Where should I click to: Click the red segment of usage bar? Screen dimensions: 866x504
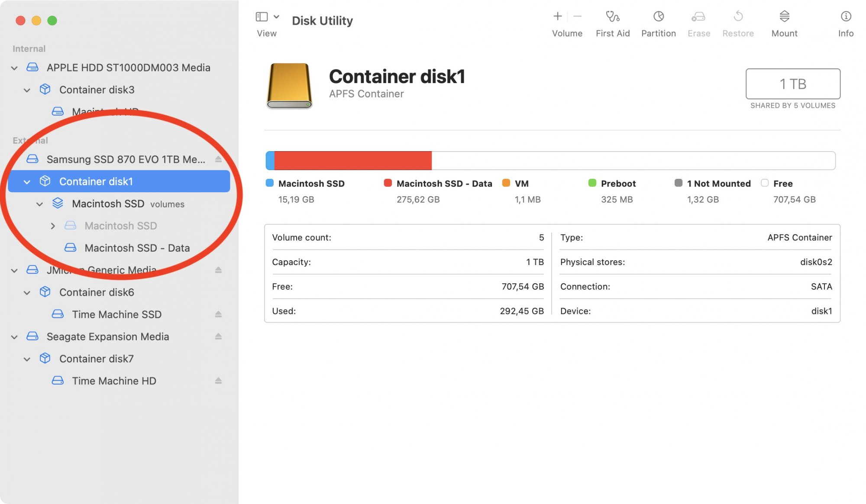pyautogui.click(x=352, y=161)
